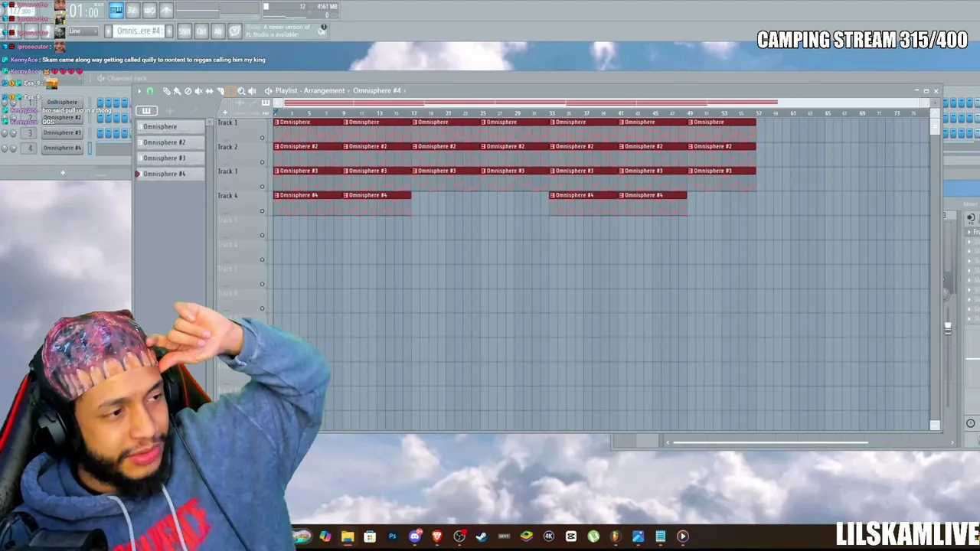Maximize the Playlist window
Image resolution: width=980 pixels, height=551 pixels.
(926, 91)
